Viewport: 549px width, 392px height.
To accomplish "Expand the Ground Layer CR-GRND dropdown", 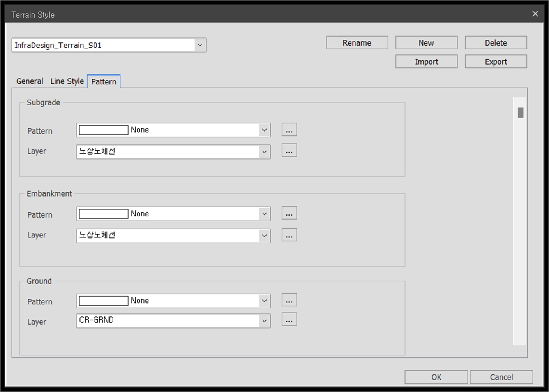I will tap(264, 321).
